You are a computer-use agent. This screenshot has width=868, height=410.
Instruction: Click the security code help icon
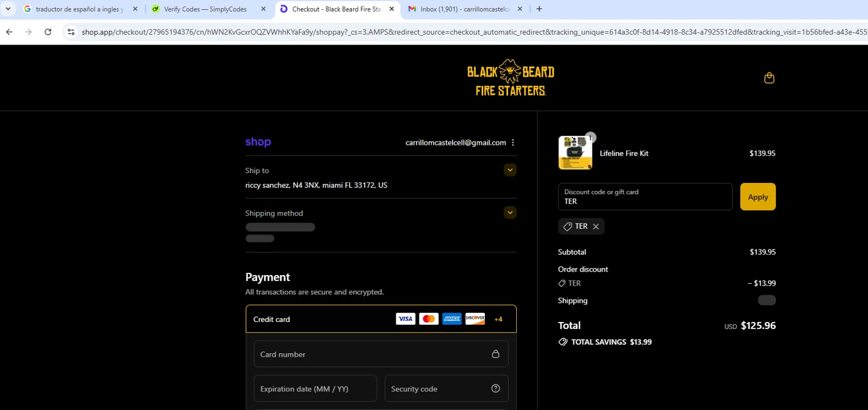pos(495,389)
